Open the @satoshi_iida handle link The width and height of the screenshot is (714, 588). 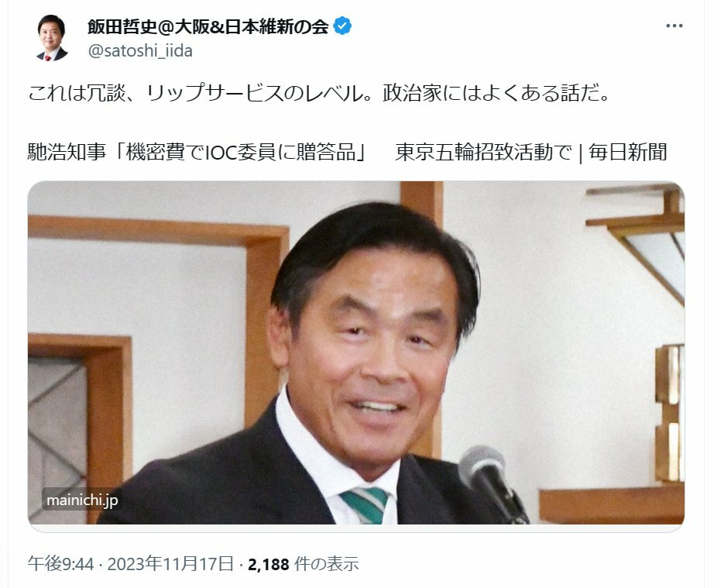(140, 50)
